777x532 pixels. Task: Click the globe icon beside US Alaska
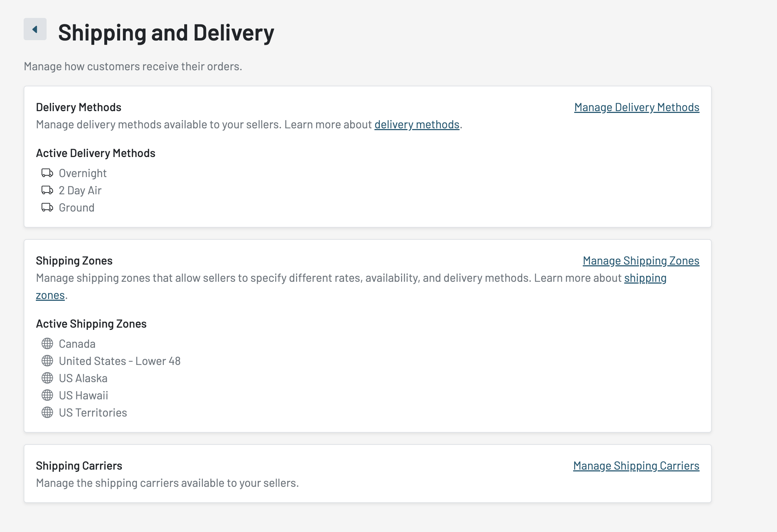47,378
